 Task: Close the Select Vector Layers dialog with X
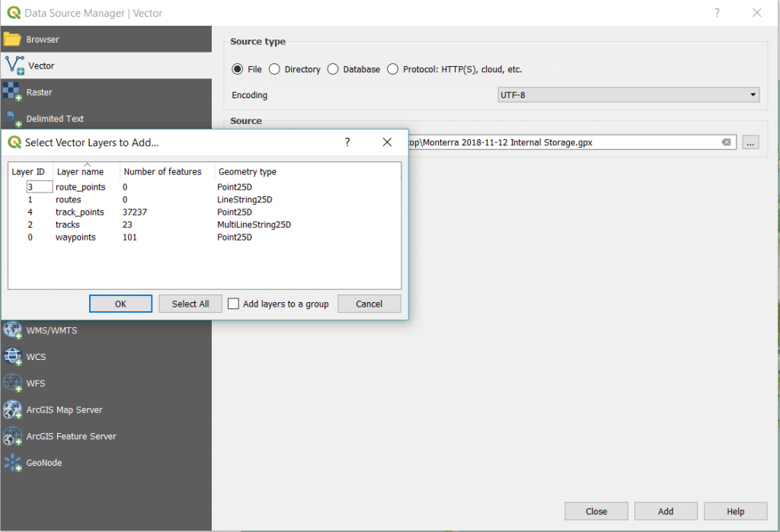tap(387, 142)
